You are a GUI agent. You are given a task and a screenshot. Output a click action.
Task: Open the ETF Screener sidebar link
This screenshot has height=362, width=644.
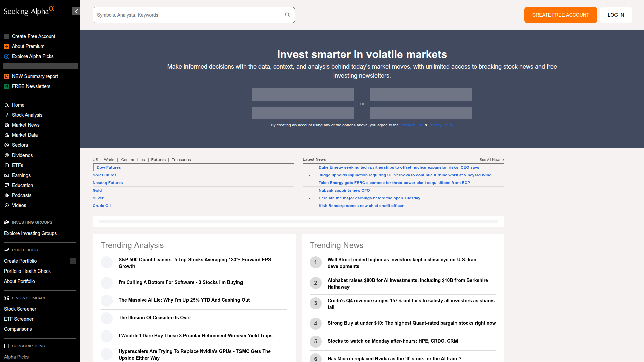coord(19,319)
